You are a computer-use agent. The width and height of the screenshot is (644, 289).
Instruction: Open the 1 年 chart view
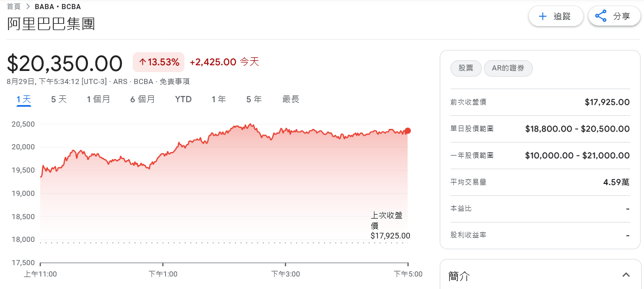click(x=218, y=99)
